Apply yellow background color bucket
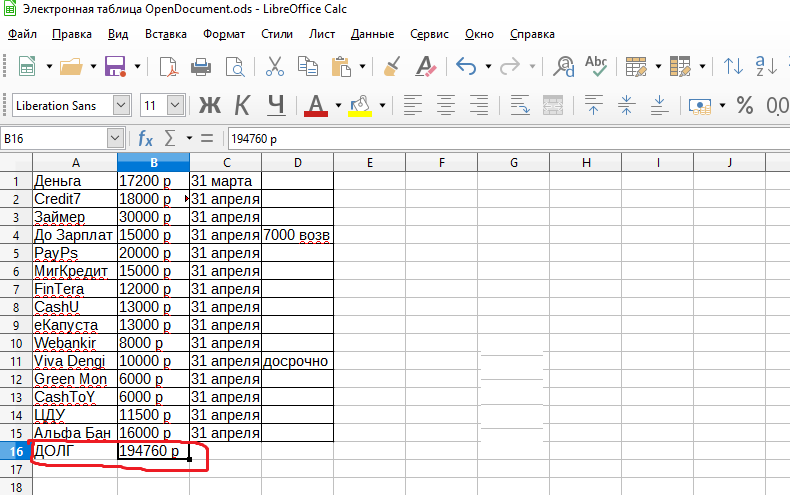The height and width of the screenshot is (495, 790). point(360,106)
